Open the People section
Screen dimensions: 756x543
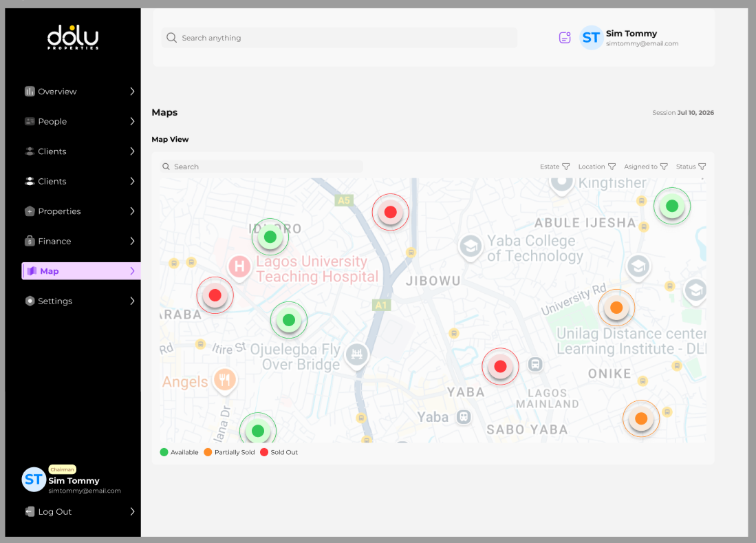coord(81,122)
